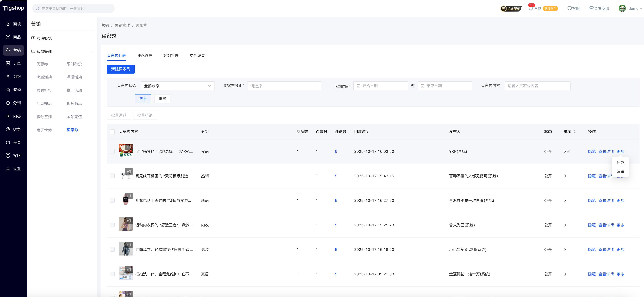This screenshot has height=297, width=644.
Task: Select the checkbox for the 连帽风衣 row
Action: point(112,250)
